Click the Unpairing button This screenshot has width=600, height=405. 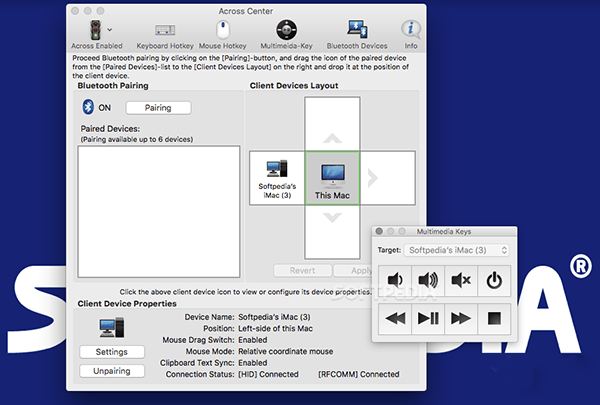tap(112, 371)
